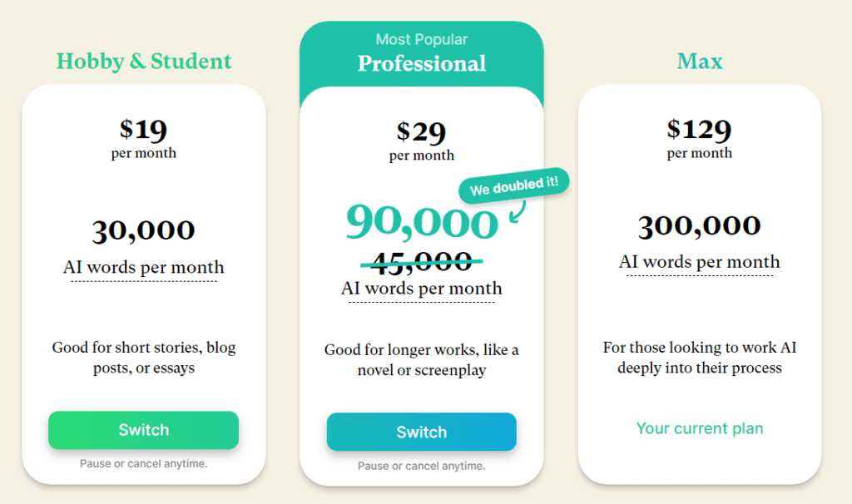Click the Professional plan description text
This screenshot has width=852, height=504.
[x=421, y=359]
